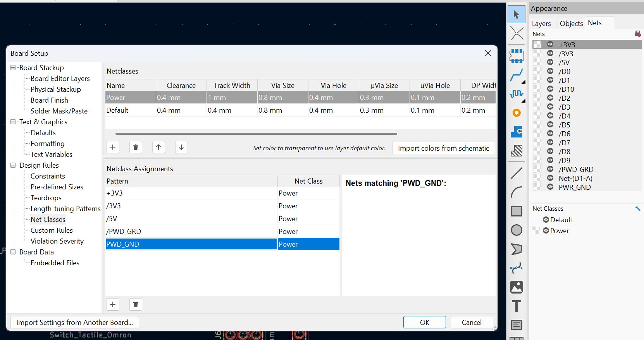Hide the /5V net
This screenshot has width=644, height=340.
pyautogui.click(x=550, y=62)
